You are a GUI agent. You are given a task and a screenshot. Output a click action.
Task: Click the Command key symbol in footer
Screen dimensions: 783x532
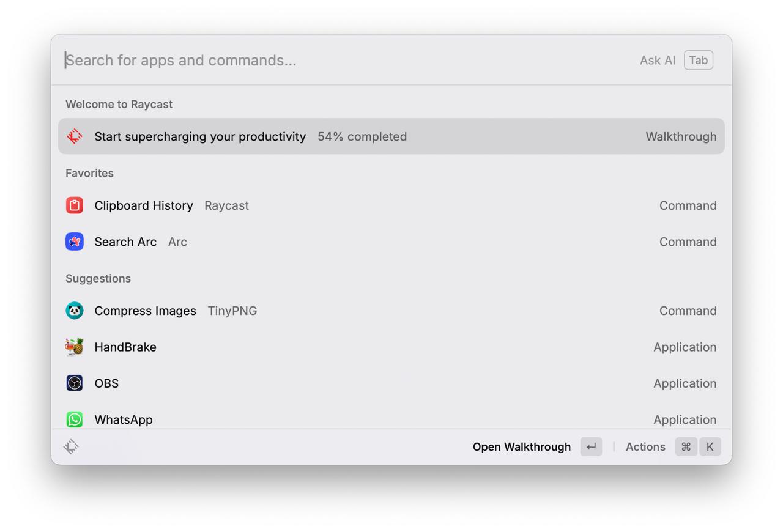(686, 447)
